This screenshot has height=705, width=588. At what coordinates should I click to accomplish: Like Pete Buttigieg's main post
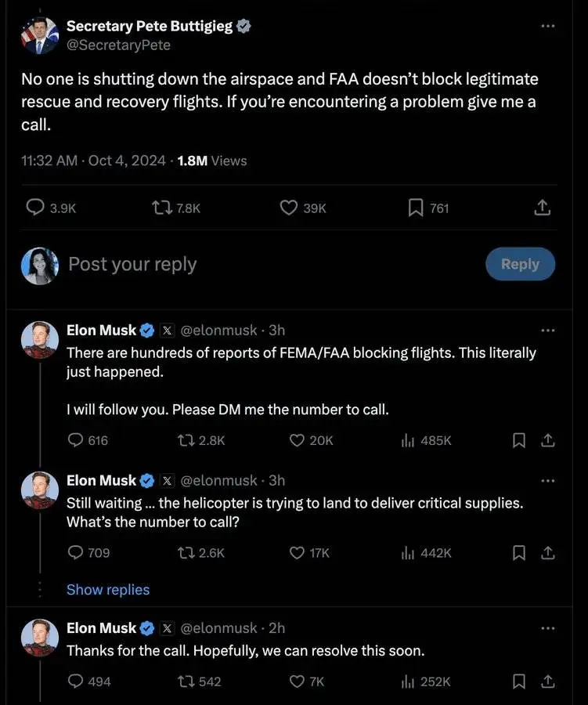(x=289, y=208)
